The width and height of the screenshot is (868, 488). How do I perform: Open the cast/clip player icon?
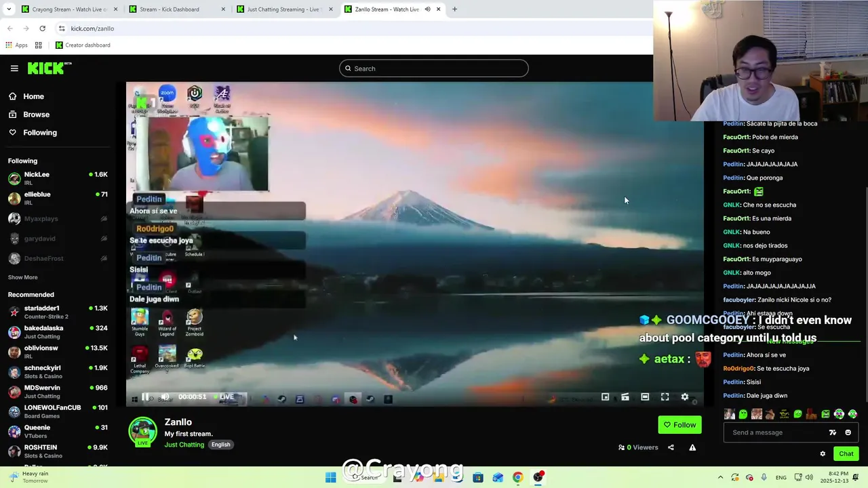625,397
